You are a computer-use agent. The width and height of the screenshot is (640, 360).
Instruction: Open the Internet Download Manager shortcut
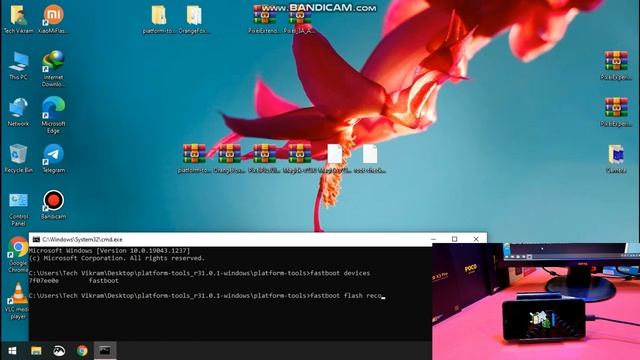[53, 69]
